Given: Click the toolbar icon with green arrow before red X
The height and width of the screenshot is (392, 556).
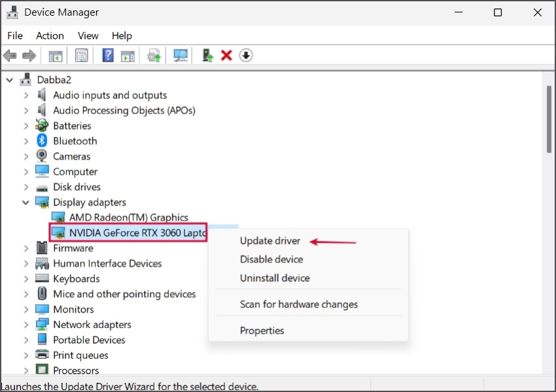Looking at the screenshot, I should click(x=207, y=56).
